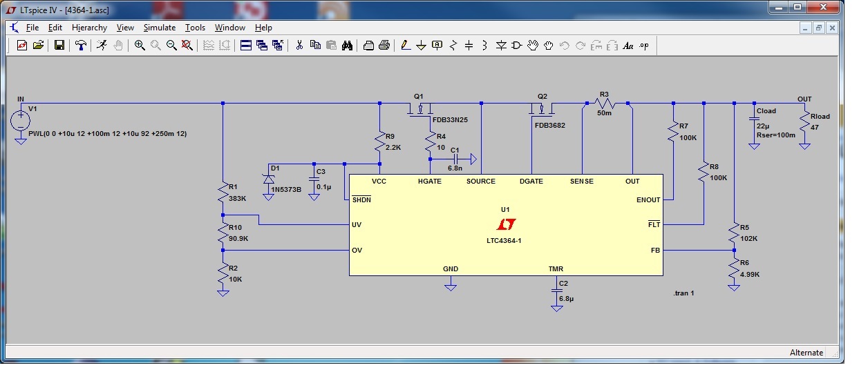The width and height of the screenshot is (868, 381).
Task: Click the .tran 1 directive text
Action: (683, 293)
